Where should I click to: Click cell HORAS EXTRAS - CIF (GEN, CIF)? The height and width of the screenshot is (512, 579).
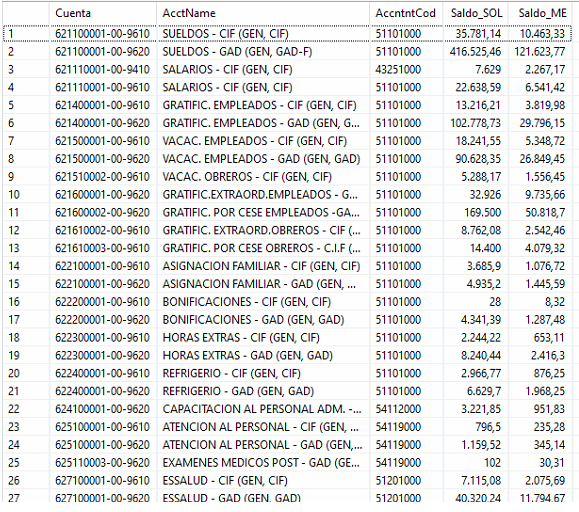pyautogui.click(x=263, y=337)
